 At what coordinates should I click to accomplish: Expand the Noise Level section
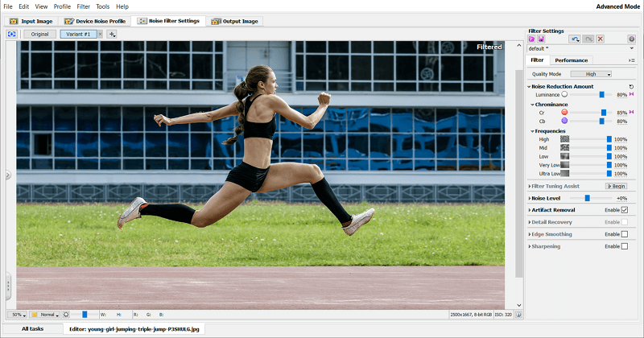(x=530, y=198)
